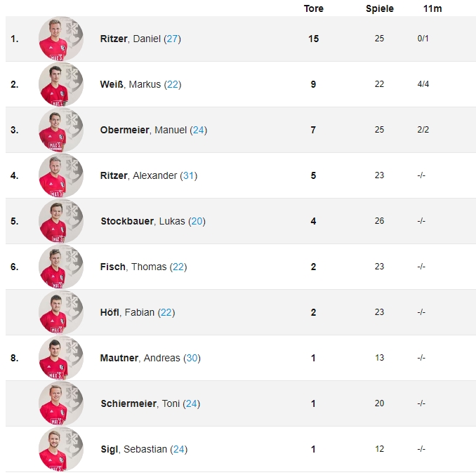This screenshot has height=475, width=476.
Task: Open Alexander Ritzer's player photo
Action: click(x=61, y=175)
